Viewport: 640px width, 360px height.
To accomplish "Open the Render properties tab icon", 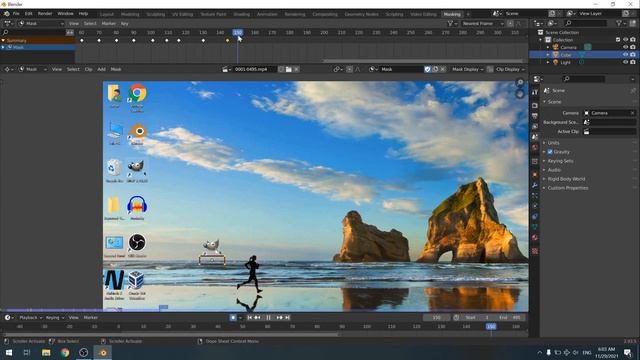I will pyautogui.click(x=535, y=105).
